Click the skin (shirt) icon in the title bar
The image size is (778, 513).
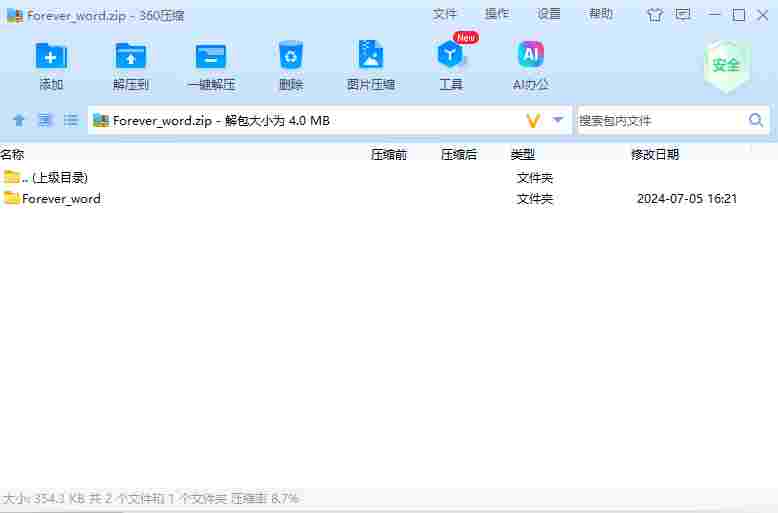tap(655, 15)
